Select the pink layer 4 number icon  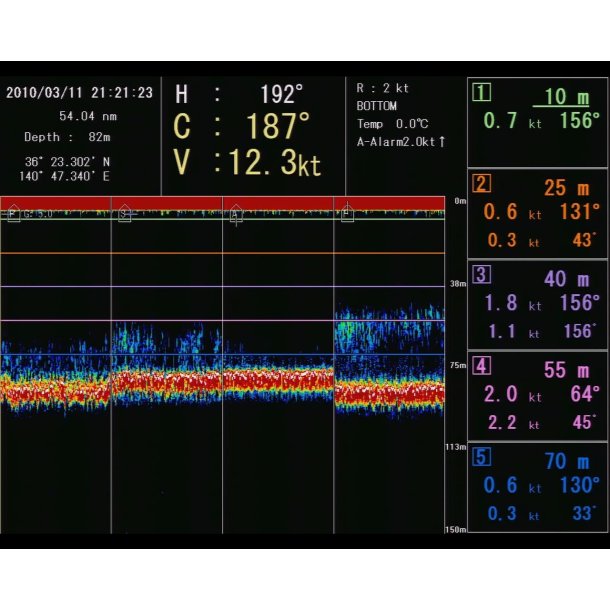tap(482, 366)
